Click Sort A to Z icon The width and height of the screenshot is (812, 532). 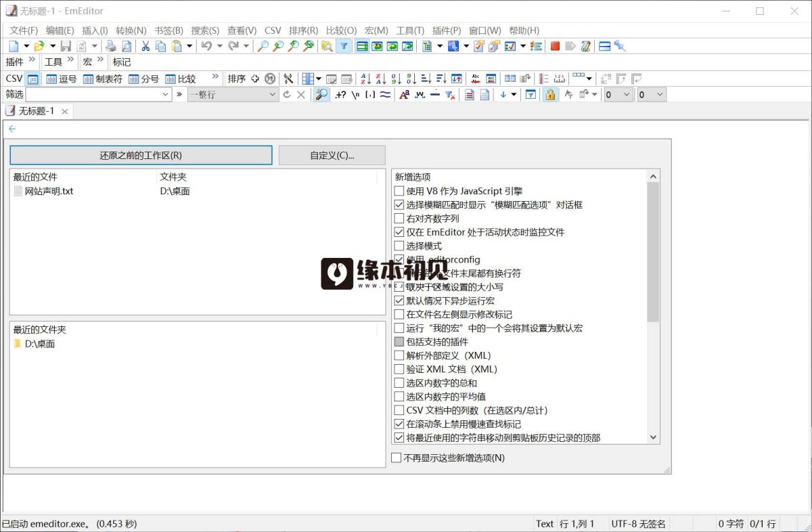pos(365,79)
